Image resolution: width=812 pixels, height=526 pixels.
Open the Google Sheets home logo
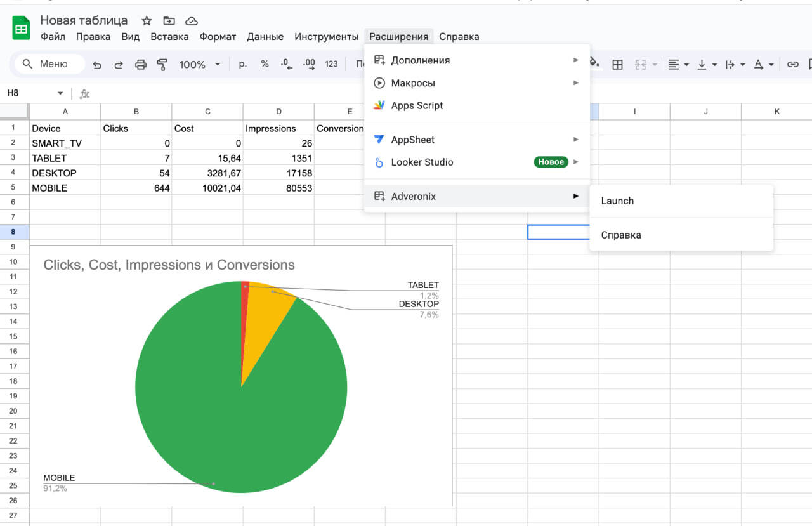click(22, 29)
